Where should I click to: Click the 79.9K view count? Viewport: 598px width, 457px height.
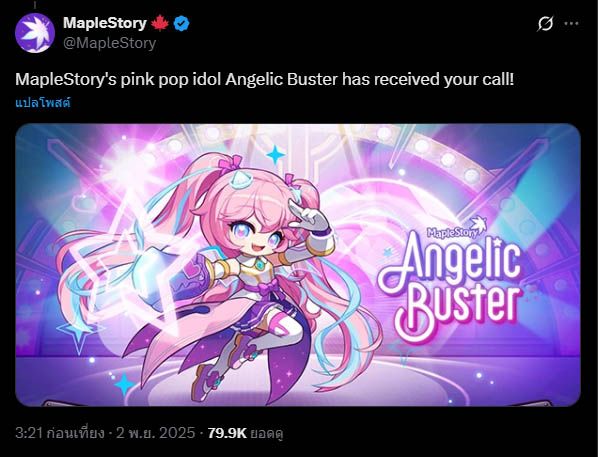click(227, 433)
